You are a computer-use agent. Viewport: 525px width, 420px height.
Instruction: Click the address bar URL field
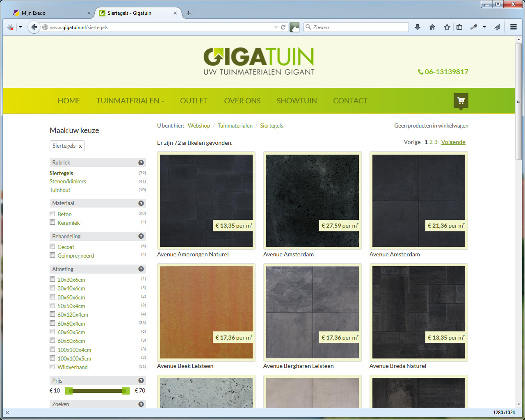pos(160,27)
